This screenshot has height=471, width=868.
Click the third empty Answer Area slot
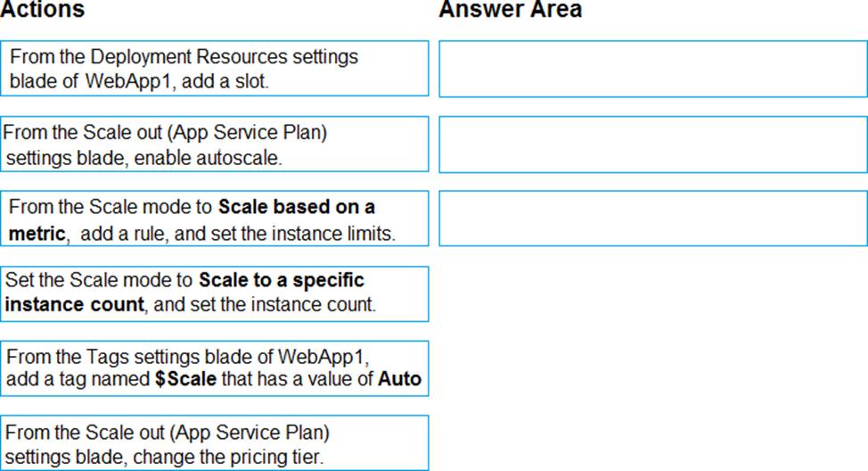click(x=653, y=219)
